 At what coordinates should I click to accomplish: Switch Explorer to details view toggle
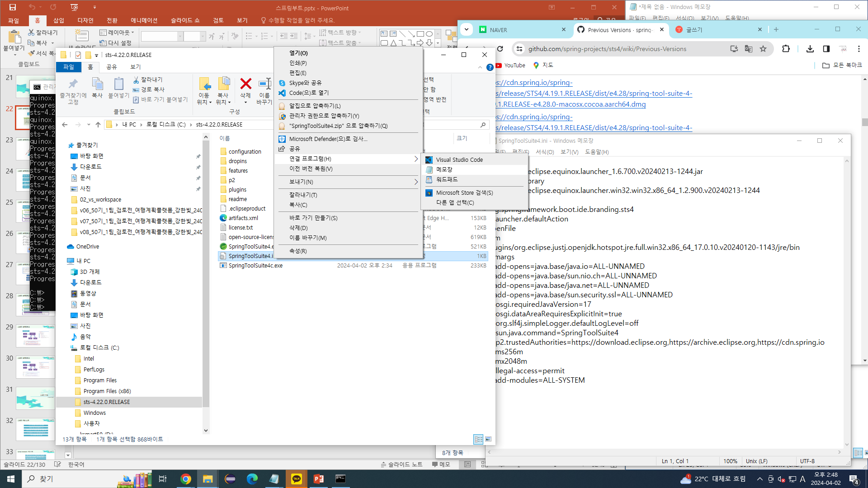(478, 439)
